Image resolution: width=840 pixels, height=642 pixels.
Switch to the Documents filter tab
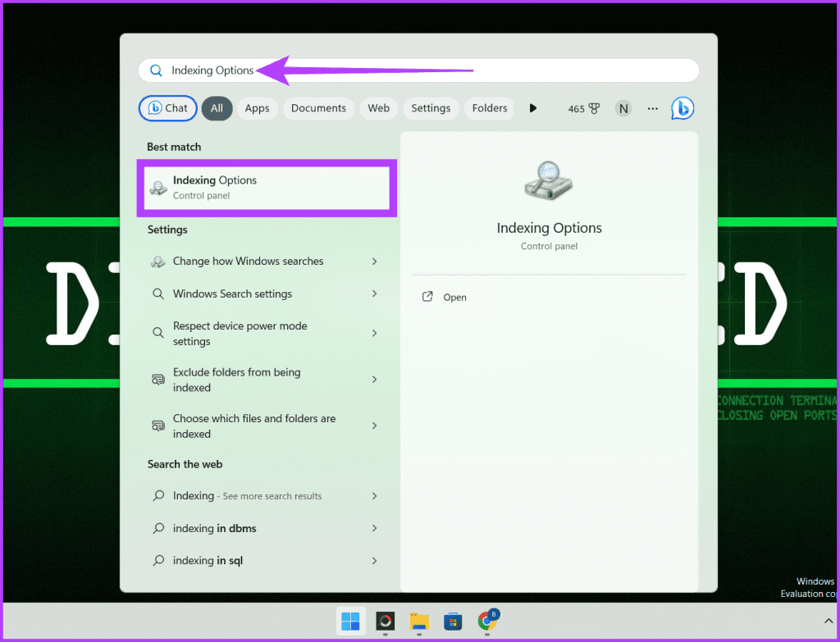click(318, 108)
